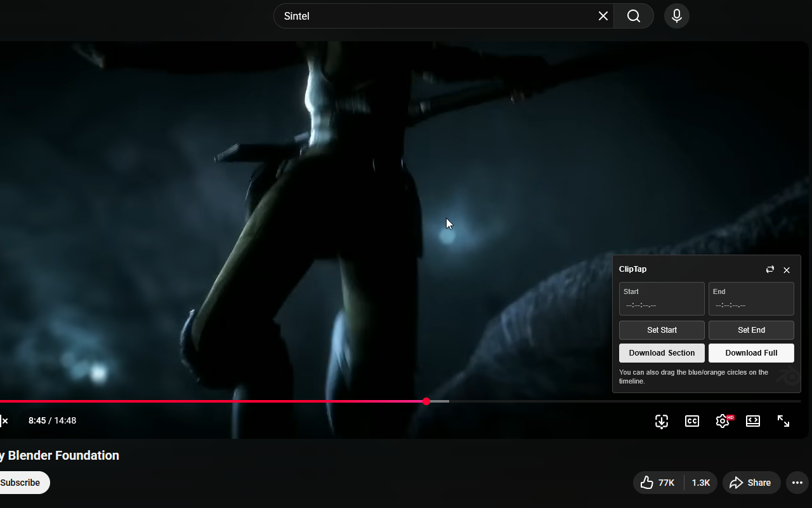Share the video
The image size is (812, 508).
click(x=750, y=483)
